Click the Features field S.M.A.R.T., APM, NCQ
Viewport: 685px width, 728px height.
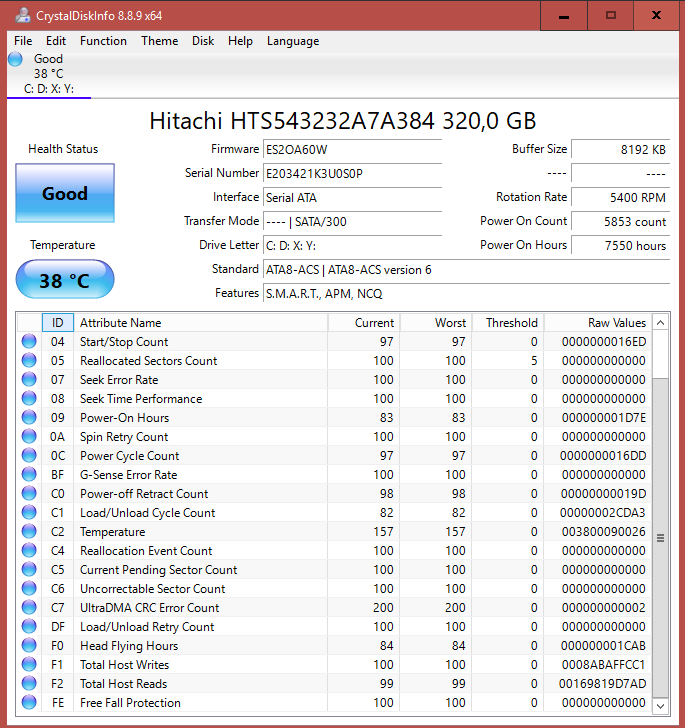point(466,294)
